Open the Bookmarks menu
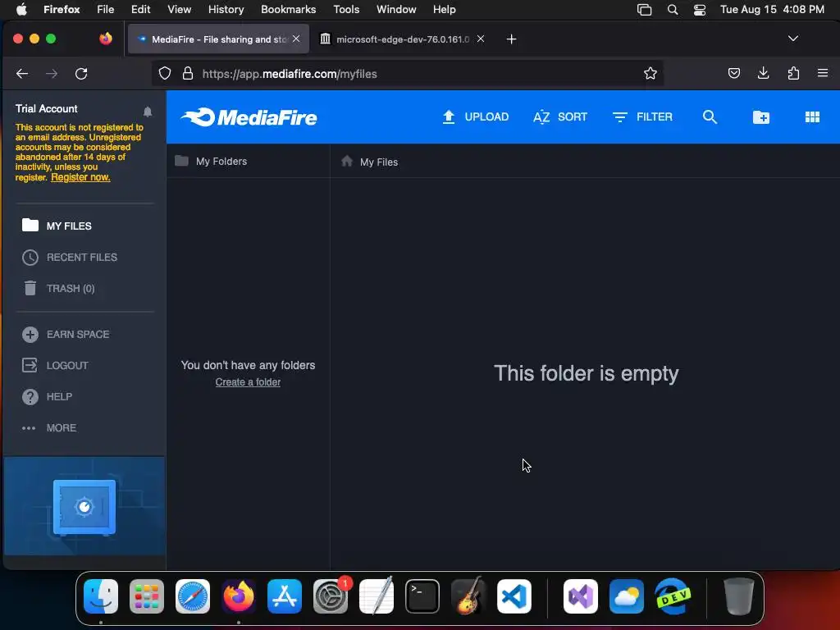 tap(288, 9)
